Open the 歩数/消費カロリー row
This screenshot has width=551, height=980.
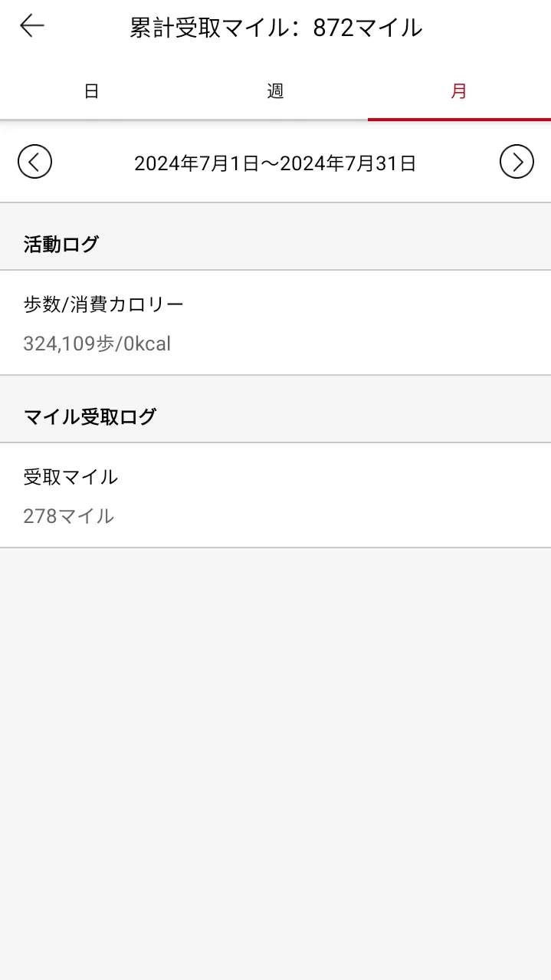pyautogui.click(x=275, y=323)
